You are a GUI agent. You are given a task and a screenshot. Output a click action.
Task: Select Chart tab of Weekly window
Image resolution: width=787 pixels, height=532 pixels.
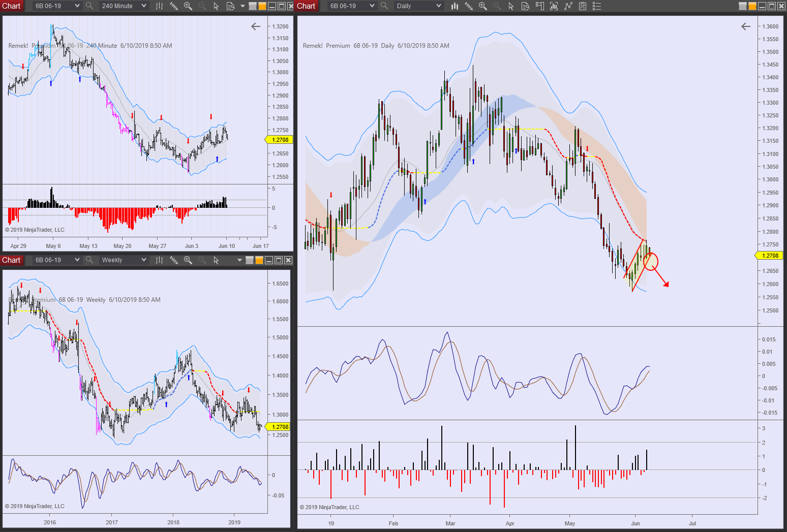pyautogui.click(x=11, y=260)
